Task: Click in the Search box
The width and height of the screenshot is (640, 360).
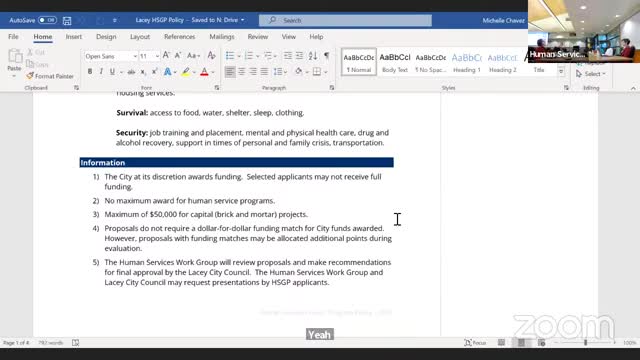Action: click(x=345, y=20)
